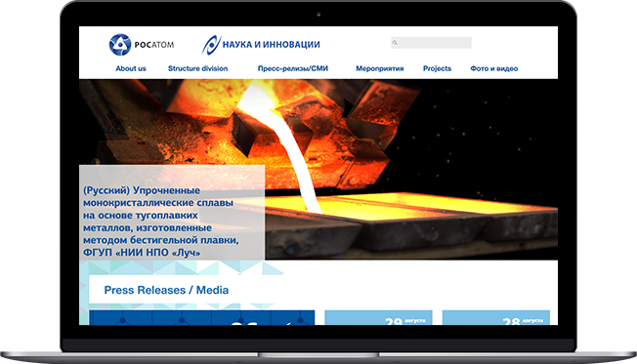Click the Press Releases / Media heading

[166, 290]
